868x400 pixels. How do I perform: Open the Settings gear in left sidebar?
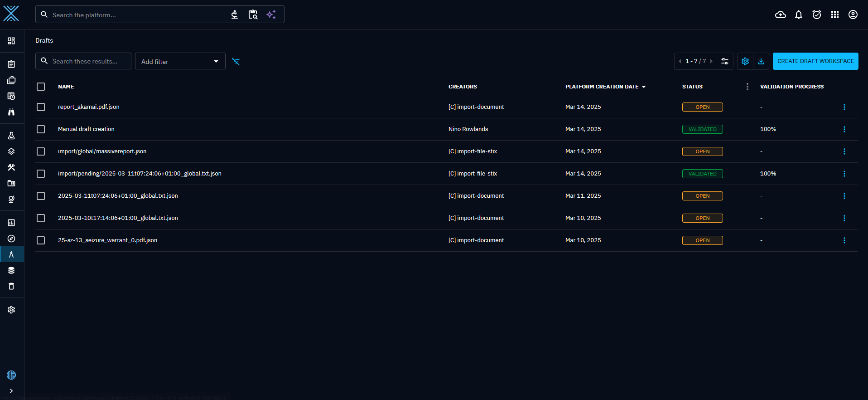[11, 310]
